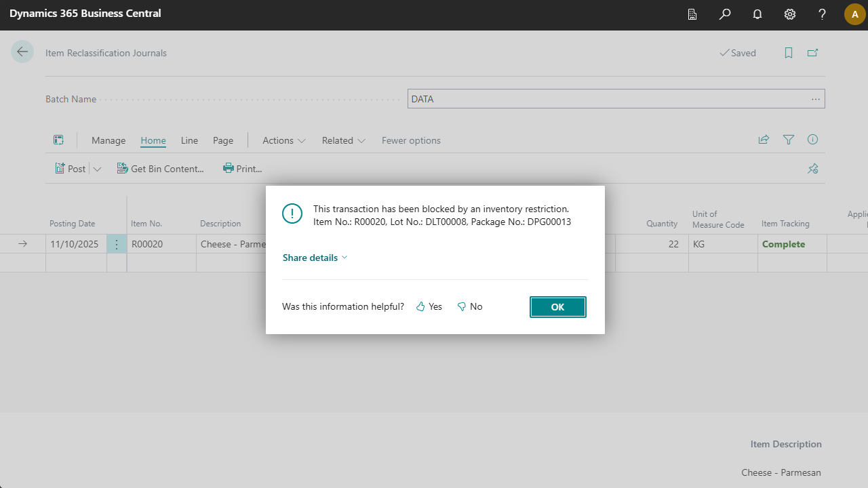The image size is (868, 488).
Task: Toggle the FactBox information icon
Action: (812, 140)
